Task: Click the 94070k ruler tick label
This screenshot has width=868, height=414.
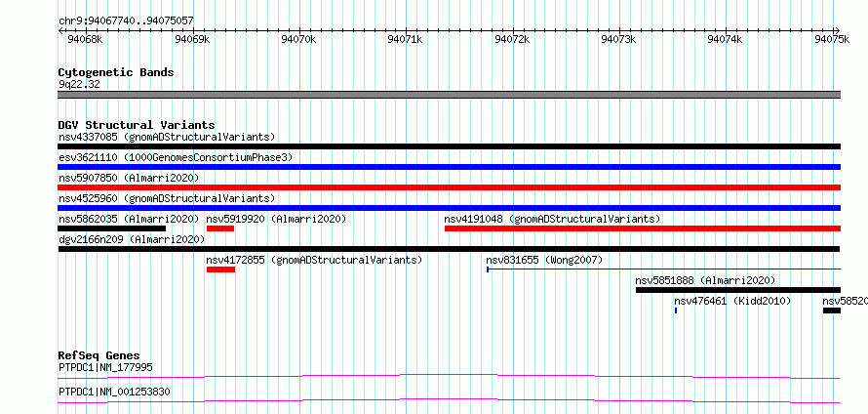Action: point(298,39)
